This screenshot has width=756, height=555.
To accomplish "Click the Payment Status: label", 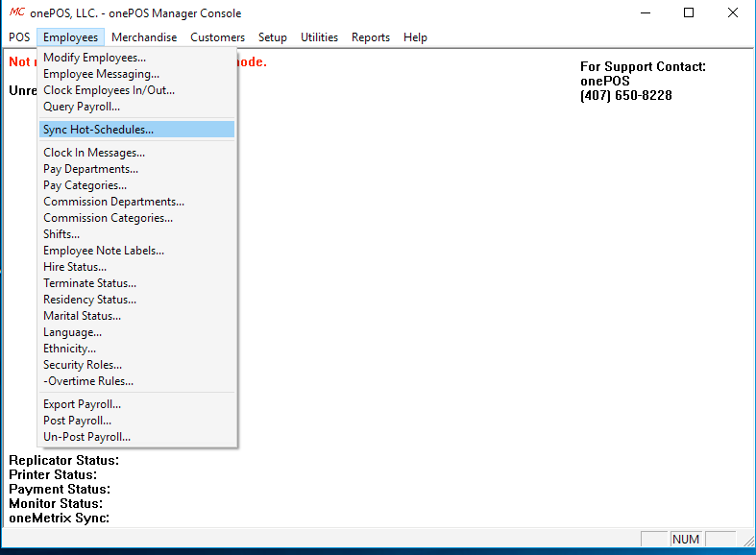I will coord(60,490).
